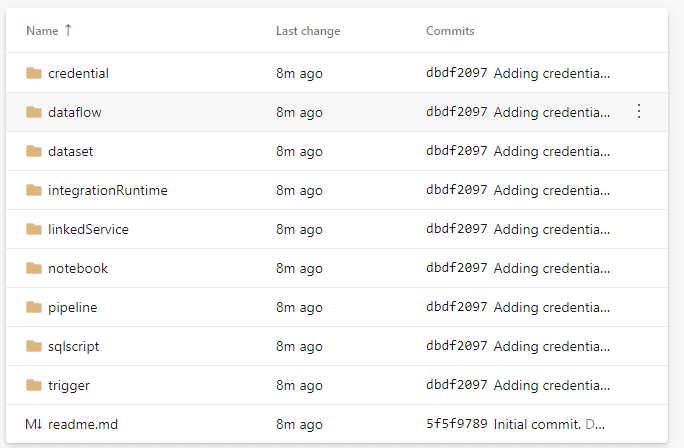The image size is (684, 448).
Task: Open the sqlscript folder
Action: [x=73, y=347]
